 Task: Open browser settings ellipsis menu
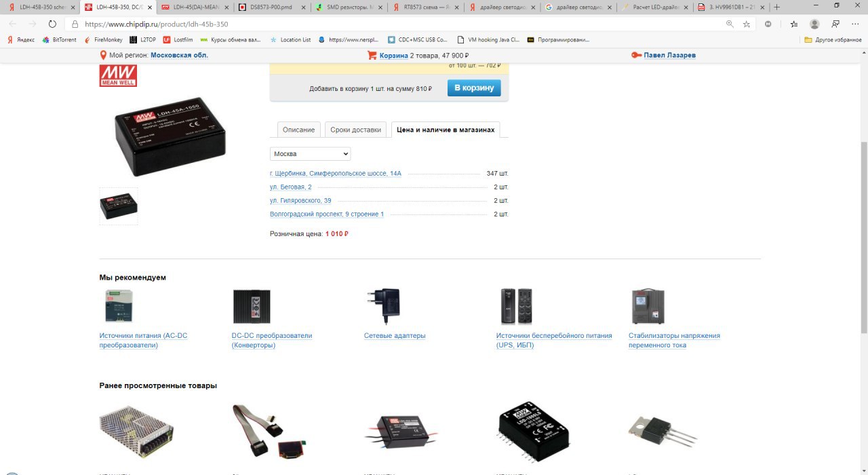(855, 24)
